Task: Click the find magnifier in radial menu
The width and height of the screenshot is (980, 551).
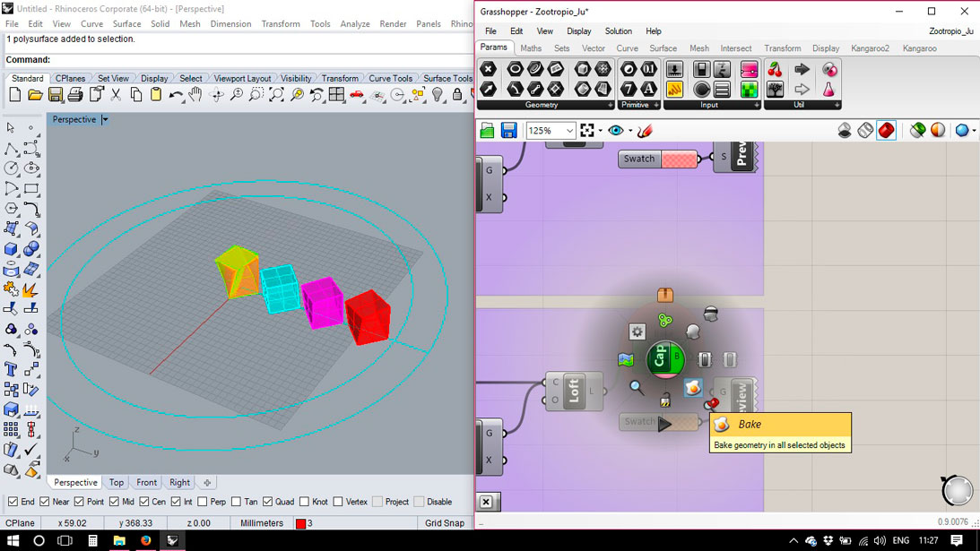Action: (637, 388)
